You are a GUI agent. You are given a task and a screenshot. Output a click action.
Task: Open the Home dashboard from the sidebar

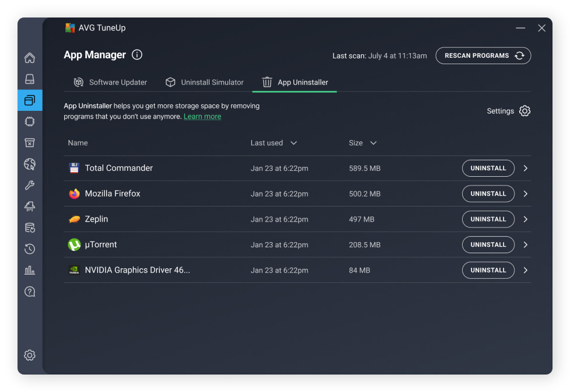30,58
